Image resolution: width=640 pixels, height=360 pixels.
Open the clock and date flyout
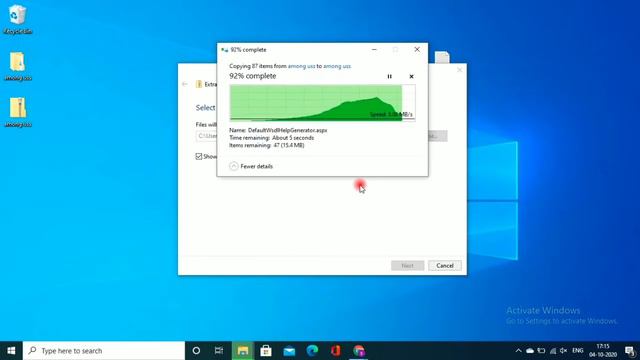pos(603,351)
